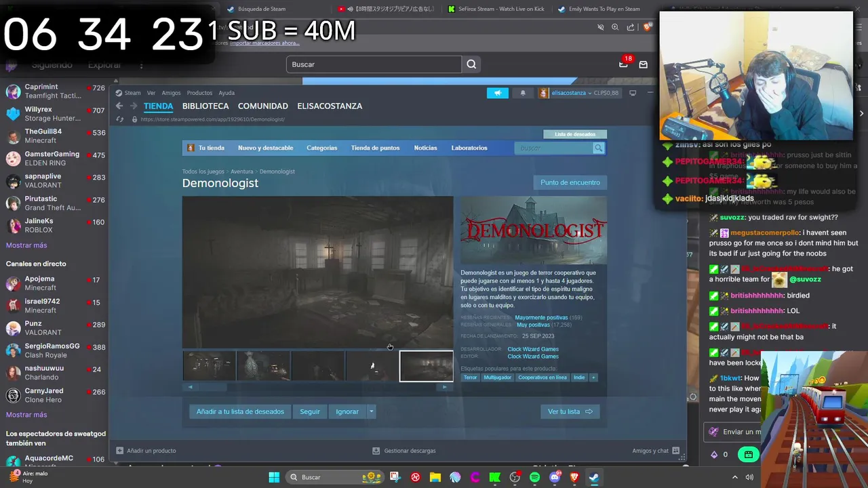Open Windows Start menu
Image resolution: width=868 pixels, height=488 pixels.
(x=274, y=477)
